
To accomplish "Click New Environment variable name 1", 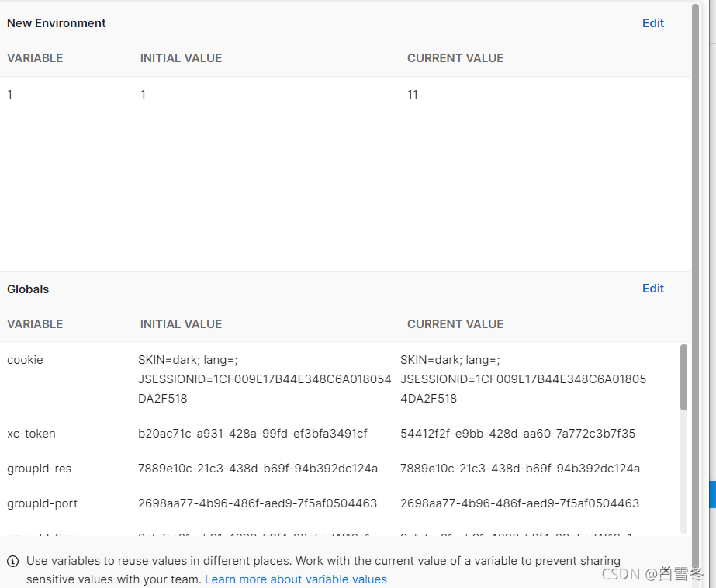I will 9,95.
